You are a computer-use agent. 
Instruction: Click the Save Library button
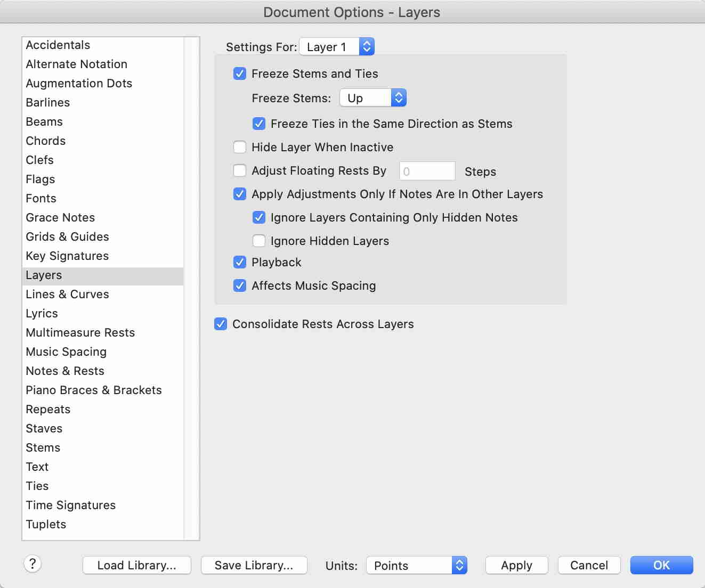point(254,565)
